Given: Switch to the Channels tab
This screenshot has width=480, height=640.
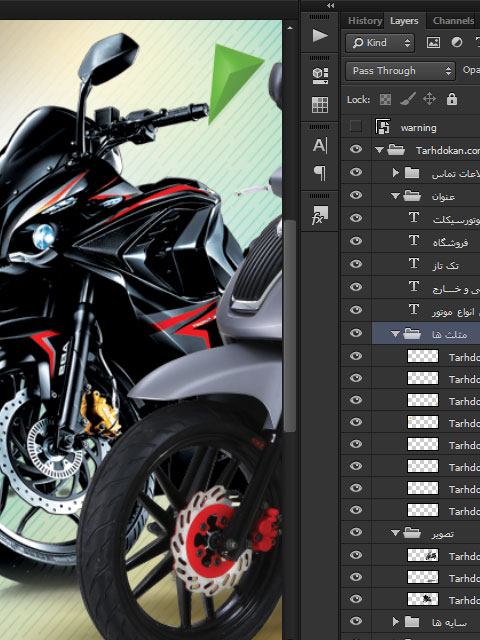Looking at the screenshot, I should pyautogui.click(x=453, y=21).
